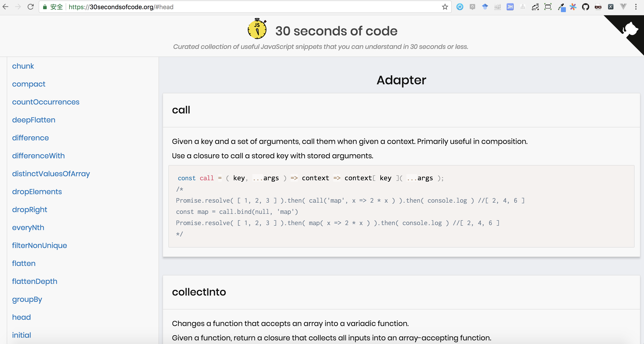The width and height of the screenshot is (644, 344).
Task: Open the deepFlatten snippet link
Action: pos(33,120)
